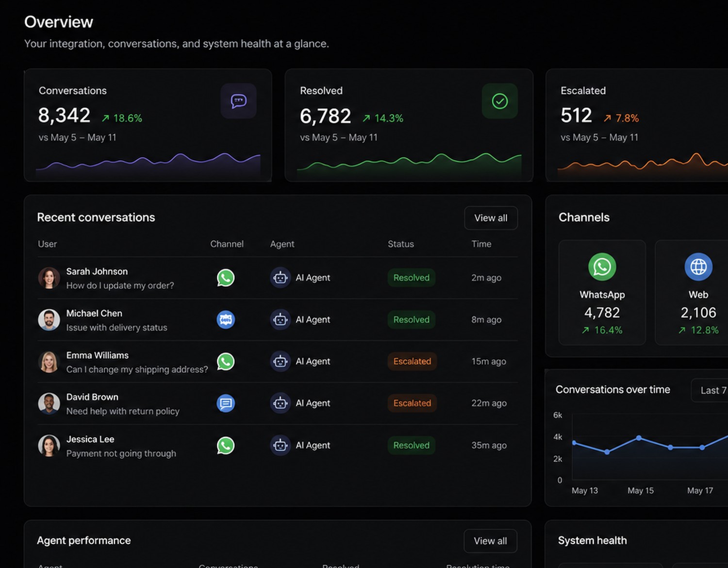Click the green Resolved sparkline chart
The height and width of the screenshot is (568, 728).
pyautogui.click(x=409, y=165)
